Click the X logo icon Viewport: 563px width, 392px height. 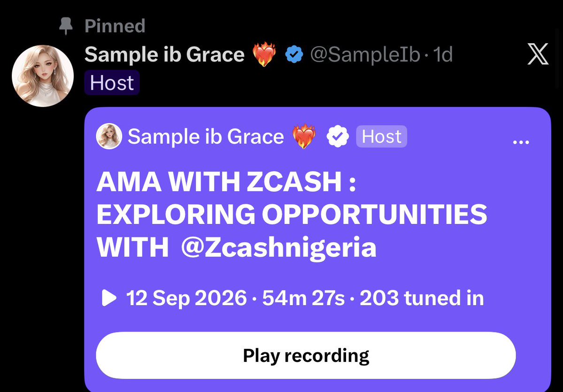(538, 54)
